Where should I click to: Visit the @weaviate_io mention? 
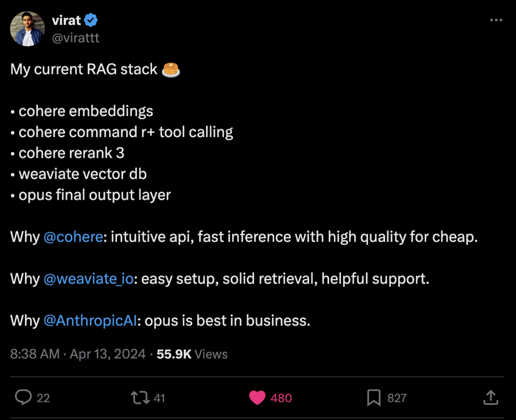click(x=88, y=279)
